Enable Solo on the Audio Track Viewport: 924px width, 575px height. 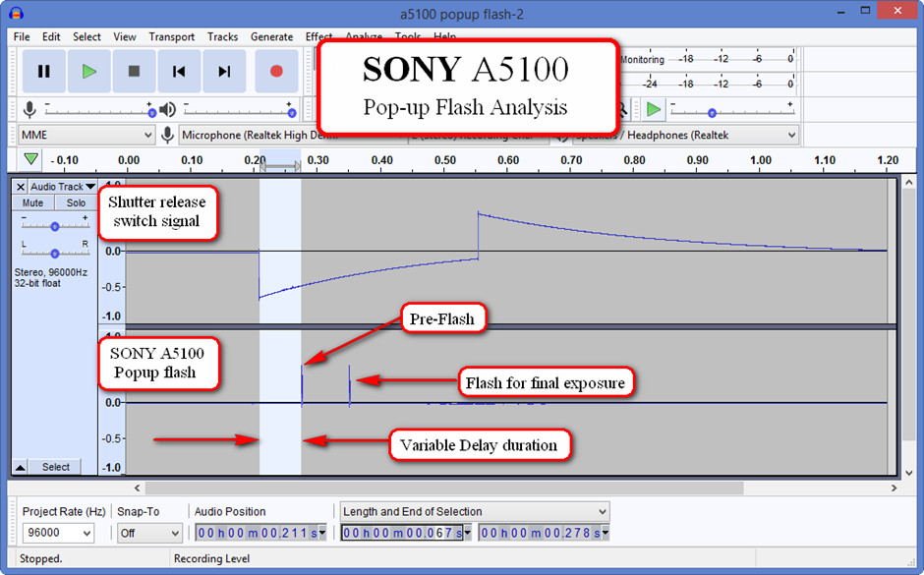coord(75,201)
